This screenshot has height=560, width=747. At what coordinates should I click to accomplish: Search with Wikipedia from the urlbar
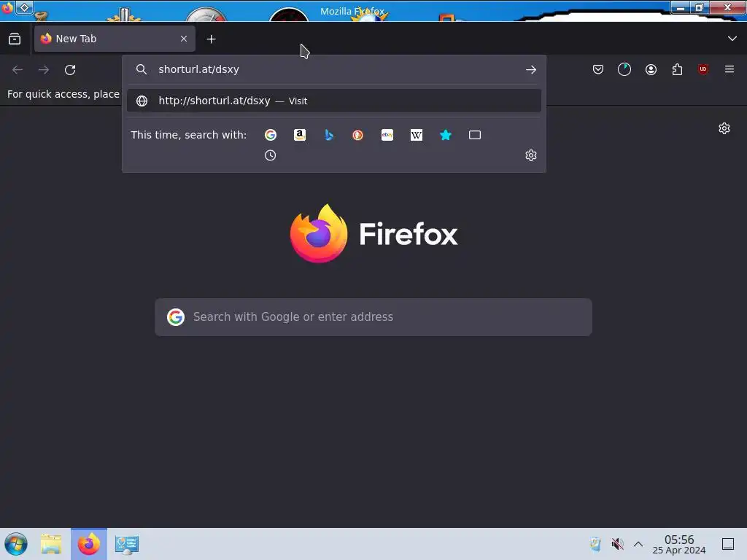point(417,135)
